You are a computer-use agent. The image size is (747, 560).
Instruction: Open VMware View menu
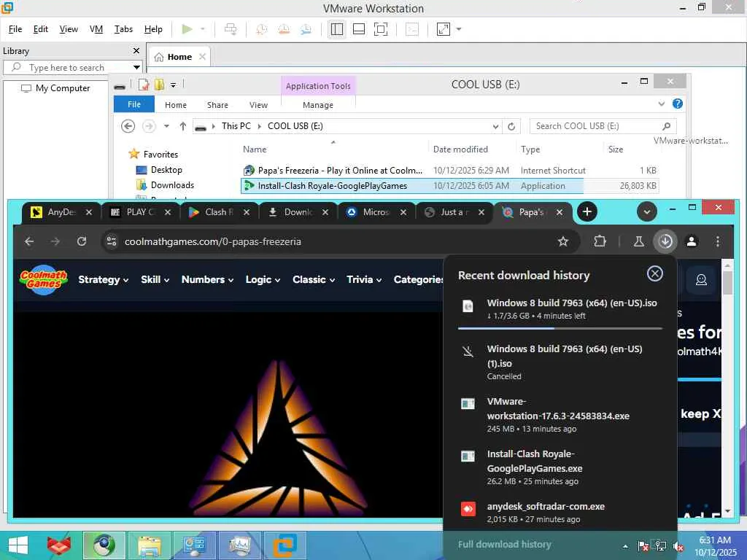point(69,29)
